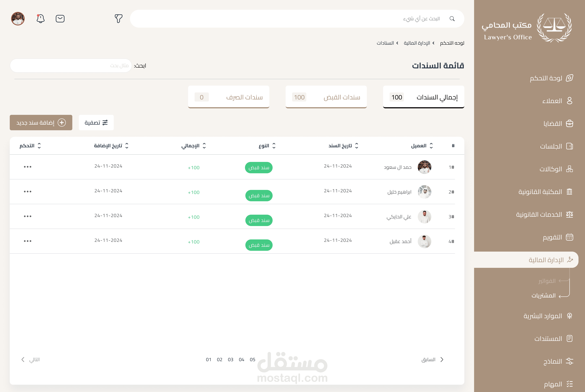Open three-dots actions for حمد ال سعود row
This screenshot has height=392, width=585.
click(28, 167)
